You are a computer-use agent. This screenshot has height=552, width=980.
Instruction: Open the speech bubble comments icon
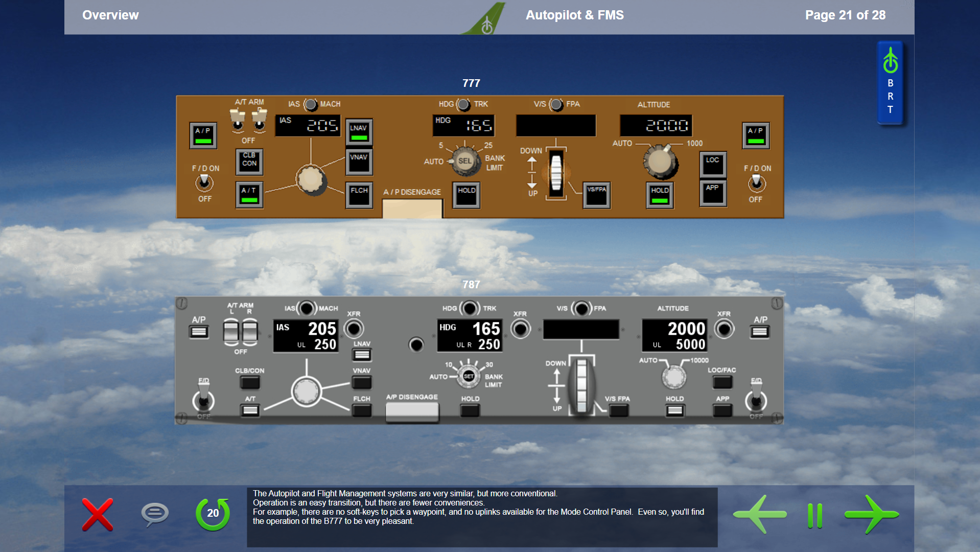point(155,514)
